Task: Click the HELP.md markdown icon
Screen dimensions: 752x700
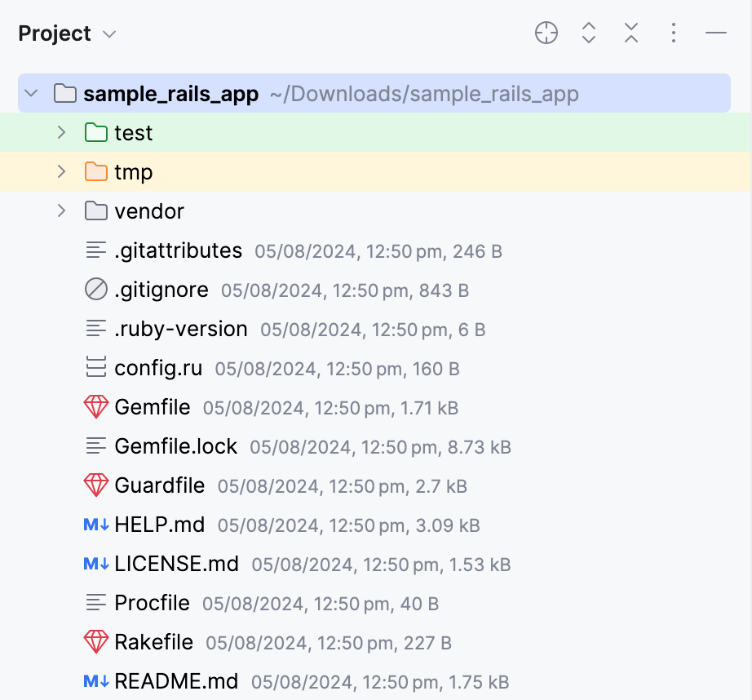Action: point(96,525)
